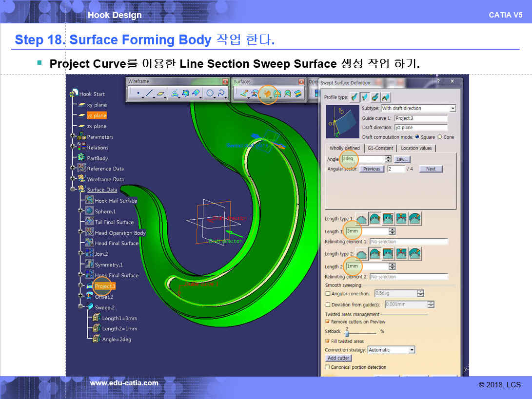Click the Sweep tool in Surfaces toolbar
This screenshot has height=399, width=532.
[x=267, y=94]
